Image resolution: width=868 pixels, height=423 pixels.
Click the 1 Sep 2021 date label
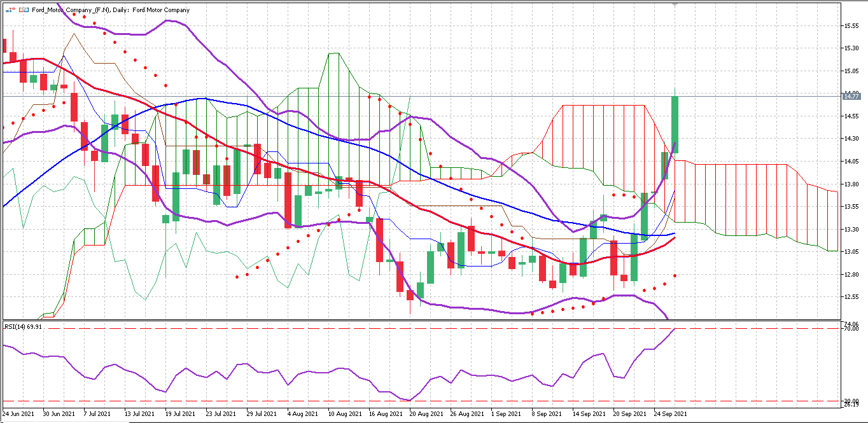[x=507, y=413]
